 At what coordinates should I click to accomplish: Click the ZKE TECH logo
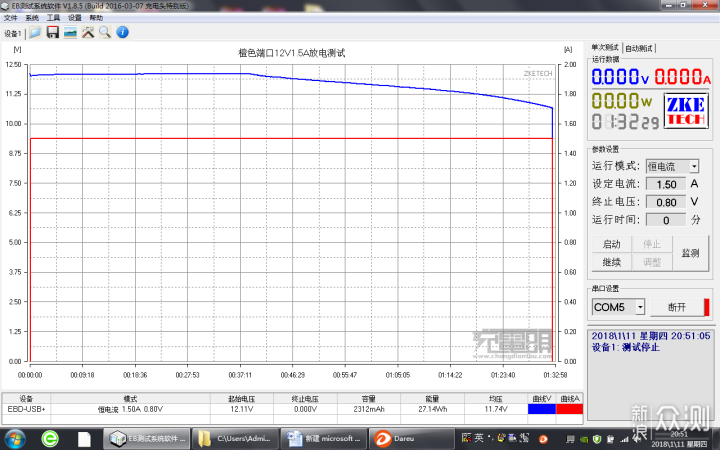pyautogui.click(x=685, y=111)
